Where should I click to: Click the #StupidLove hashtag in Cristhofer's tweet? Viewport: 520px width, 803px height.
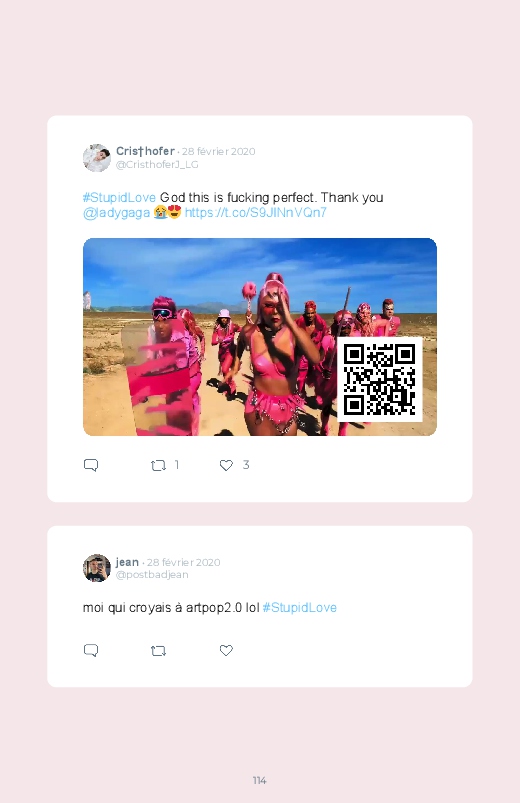pyautogui.click(x=119, y=198)
